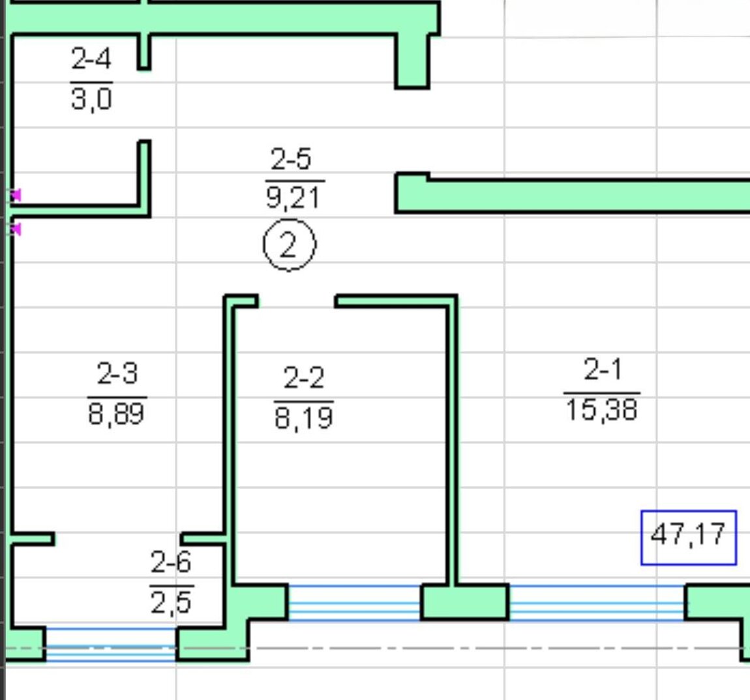The height and width of the screenshot is (700, 750).
Task: Select the window below room 2-6
Action: click(x=110, y=645)
